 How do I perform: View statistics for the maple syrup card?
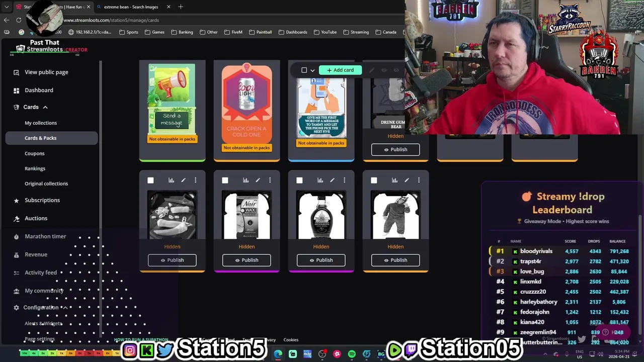coord(320,180)
